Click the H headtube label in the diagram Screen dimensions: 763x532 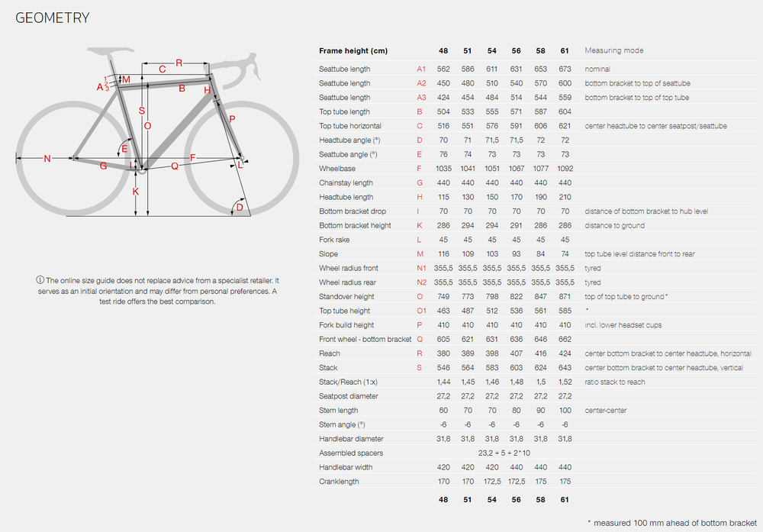click(207, 91)
